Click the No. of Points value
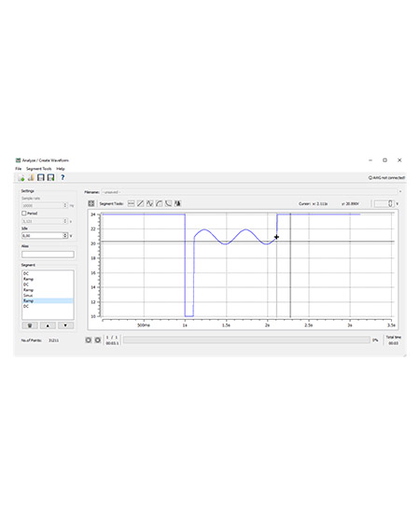 (54, 340)
